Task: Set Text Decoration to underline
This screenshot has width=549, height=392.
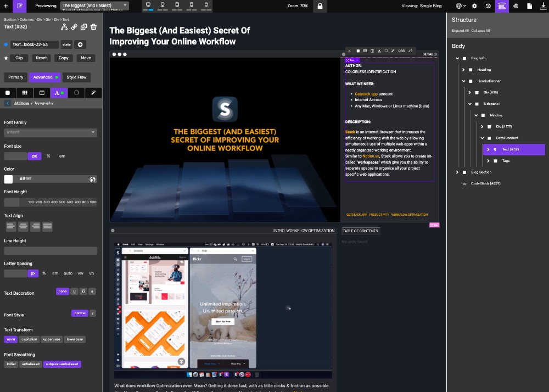Action: tap(74, 292)
